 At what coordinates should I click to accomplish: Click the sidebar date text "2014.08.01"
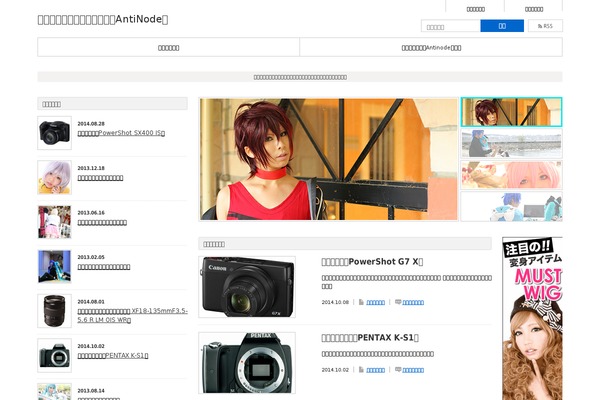pos(91,302)
